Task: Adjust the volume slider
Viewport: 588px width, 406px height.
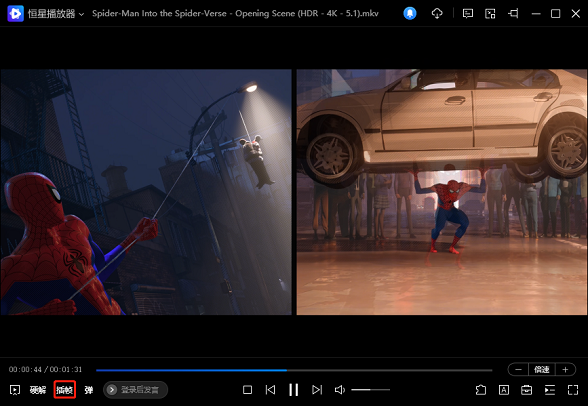Action: click(x=370, y=390)
